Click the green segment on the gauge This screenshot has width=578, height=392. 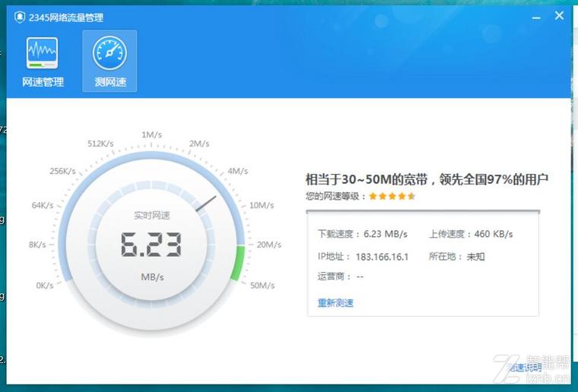click(x=238, y=263)
